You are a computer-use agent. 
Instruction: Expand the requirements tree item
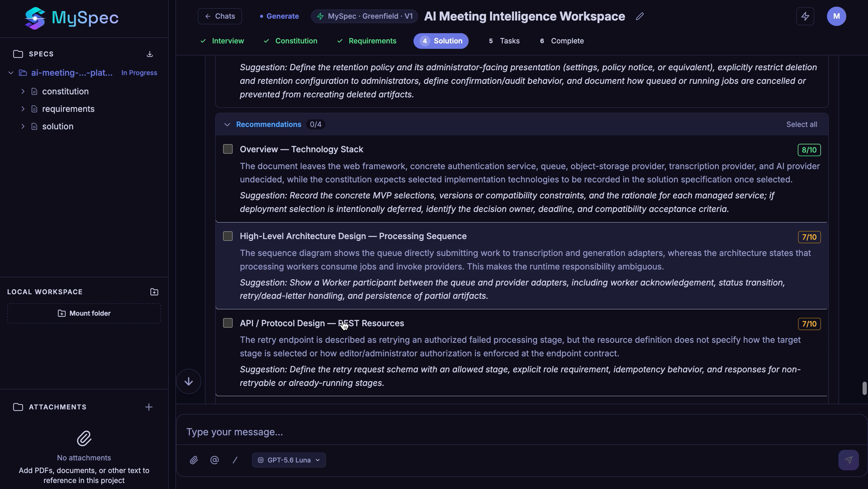coord(23,109)
